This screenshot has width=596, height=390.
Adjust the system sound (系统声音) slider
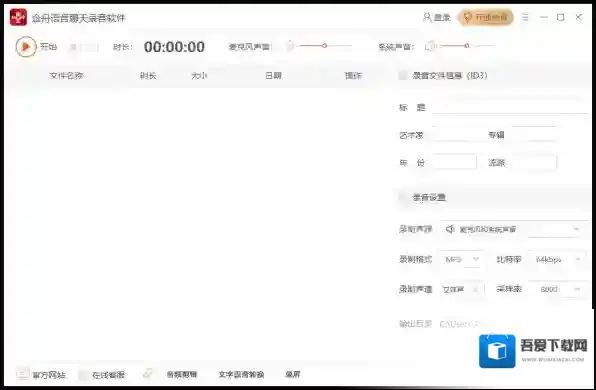pos(468,46)
